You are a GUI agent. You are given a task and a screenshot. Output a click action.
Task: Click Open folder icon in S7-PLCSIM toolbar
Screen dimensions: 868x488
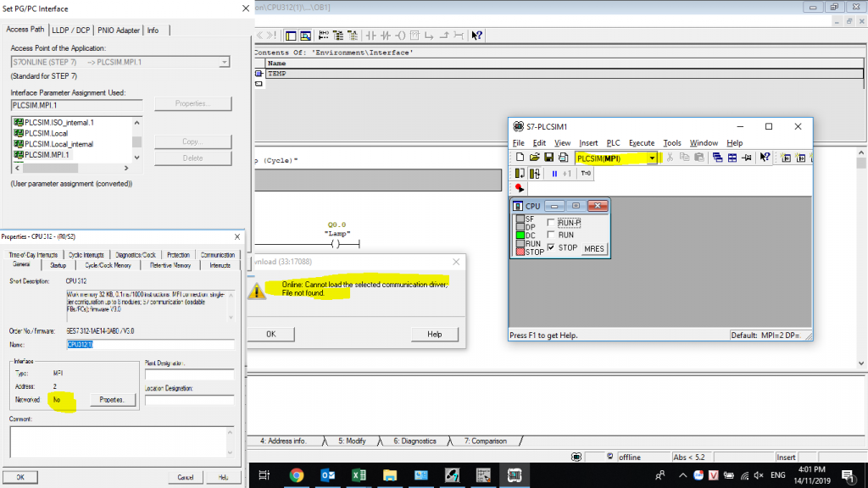(534, 158)
